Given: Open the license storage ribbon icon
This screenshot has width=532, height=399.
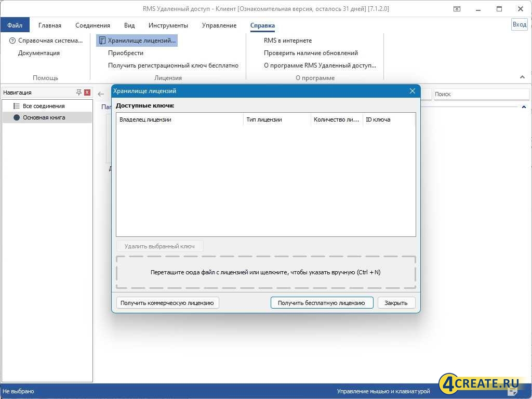Looking at the screenshot, I should coord(102,41).
